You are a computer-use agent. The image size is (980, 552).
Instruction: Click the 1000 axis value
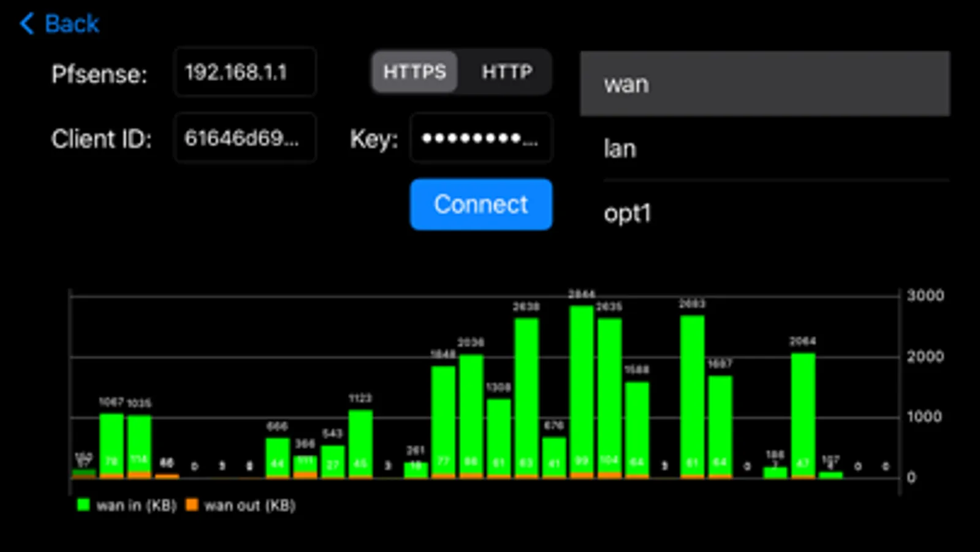(x=924, y=417)
